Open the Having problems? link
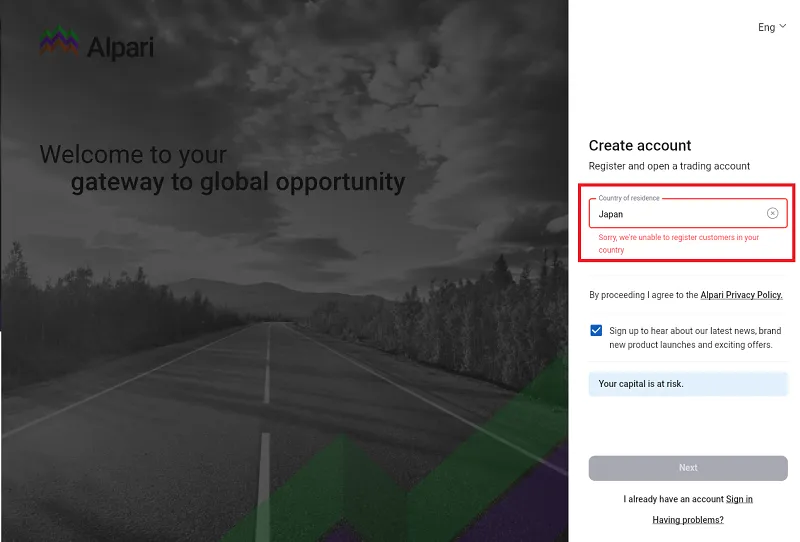This screenshot has width=800, height=542. [x=688, y=520]
